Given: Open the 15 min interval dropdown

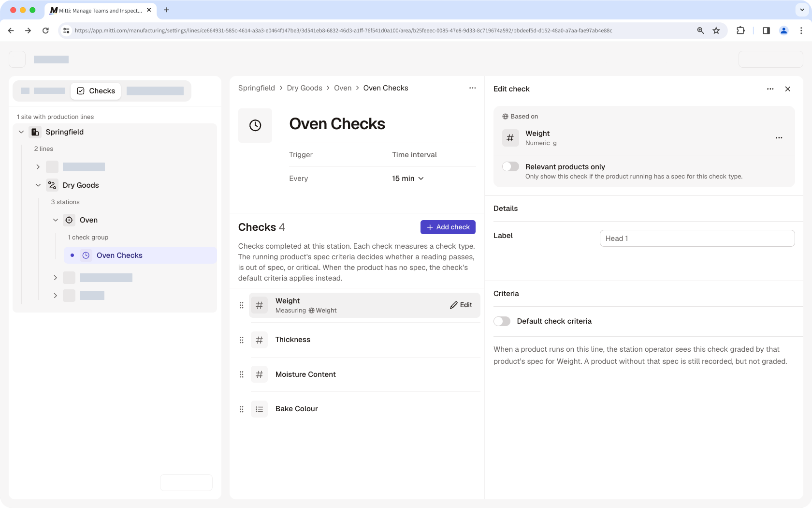Looking at the screenshot, I should tap(408, 179).
